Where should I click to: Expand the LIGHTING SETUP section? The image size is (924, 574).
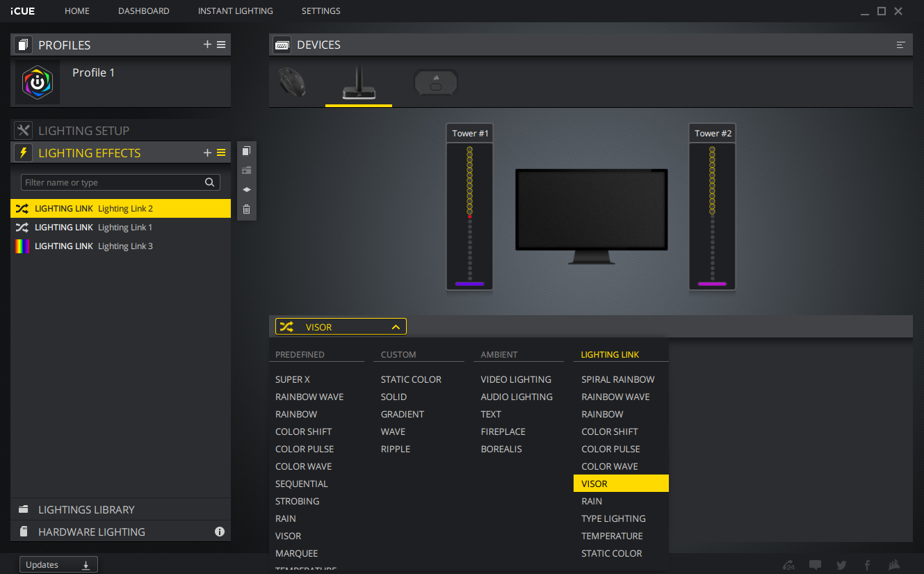(121, 130)
